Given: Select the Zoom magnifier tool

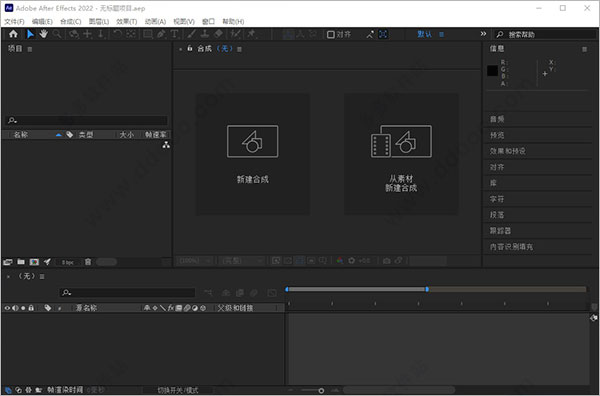Looking at the screenshot, I should click(57, 34).
